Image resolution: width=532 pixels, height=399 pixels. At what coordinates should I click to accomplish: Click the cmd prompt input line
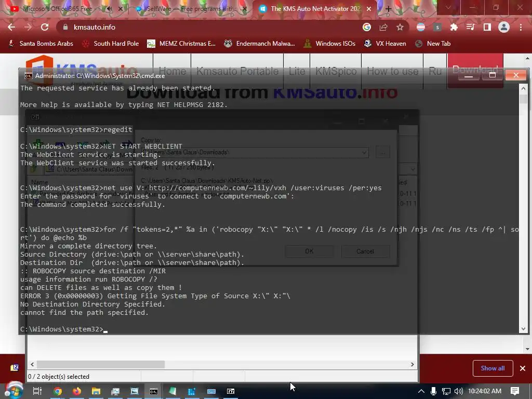64,329
